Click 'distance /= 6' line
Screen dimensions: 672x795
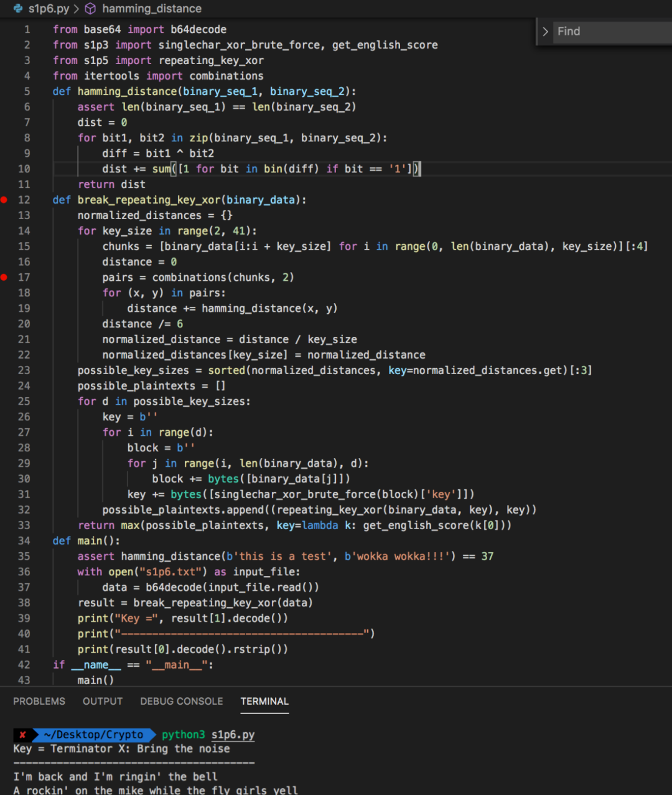tap(142, 324)
